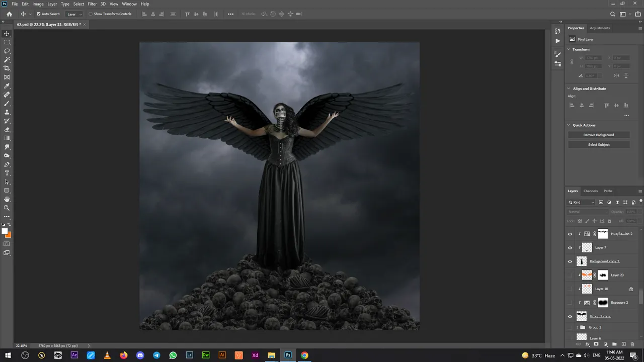Open the Layers panel flyout menu
Screen dimensions: 644x362
[640, 191]
